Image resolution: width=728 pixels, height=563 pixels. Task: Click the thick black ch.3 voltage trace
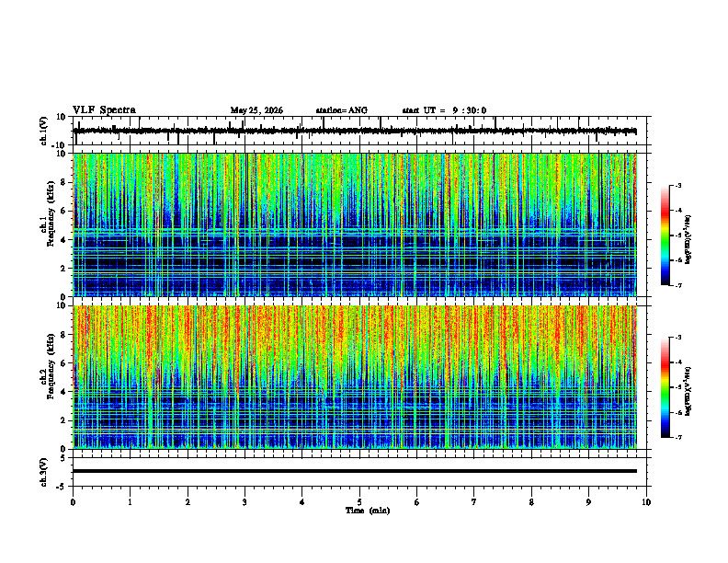click(355, 471)
